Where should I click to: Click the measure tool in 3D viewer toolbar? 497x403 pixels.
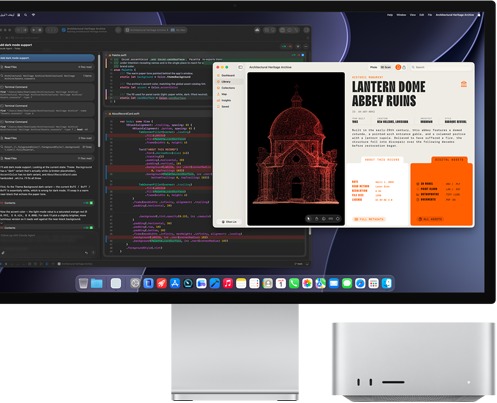tap(331, 219)
